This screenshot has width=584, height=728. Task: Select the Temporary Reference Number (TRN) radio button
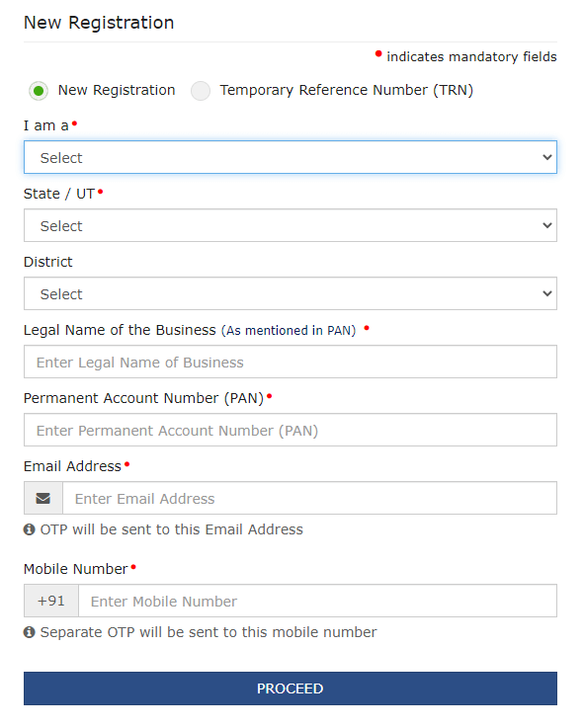(201, 91)
